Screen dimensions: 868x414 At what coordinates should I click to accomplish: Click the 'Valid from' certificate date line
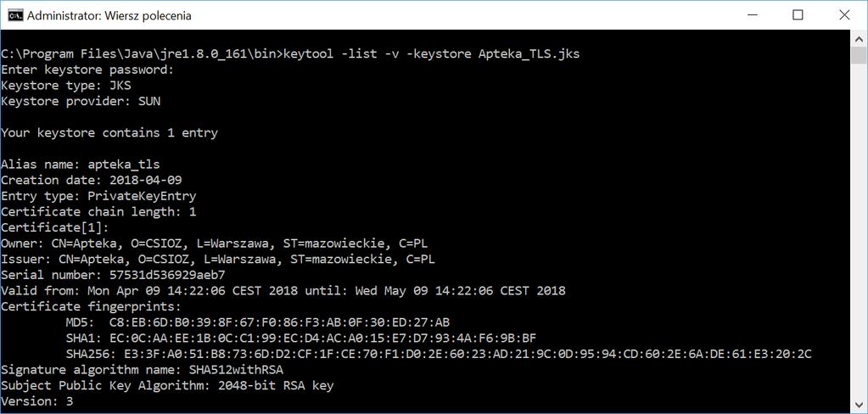[283, 291]
